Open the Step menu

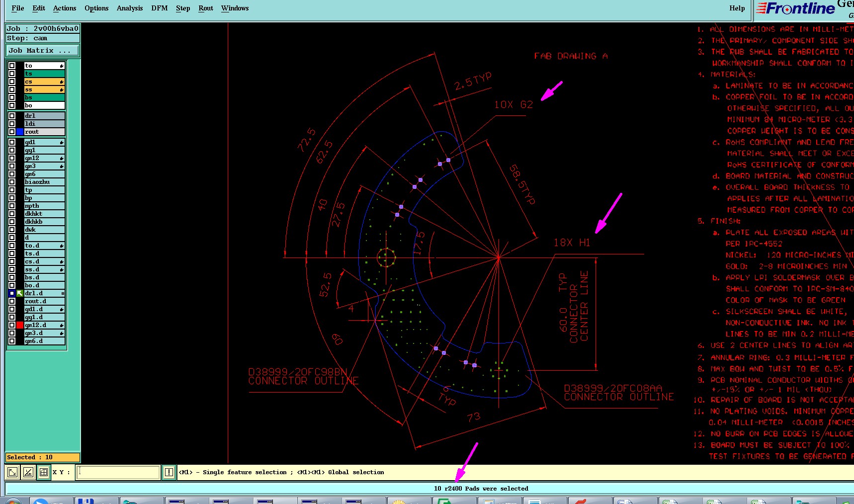(x=183, y=8)
